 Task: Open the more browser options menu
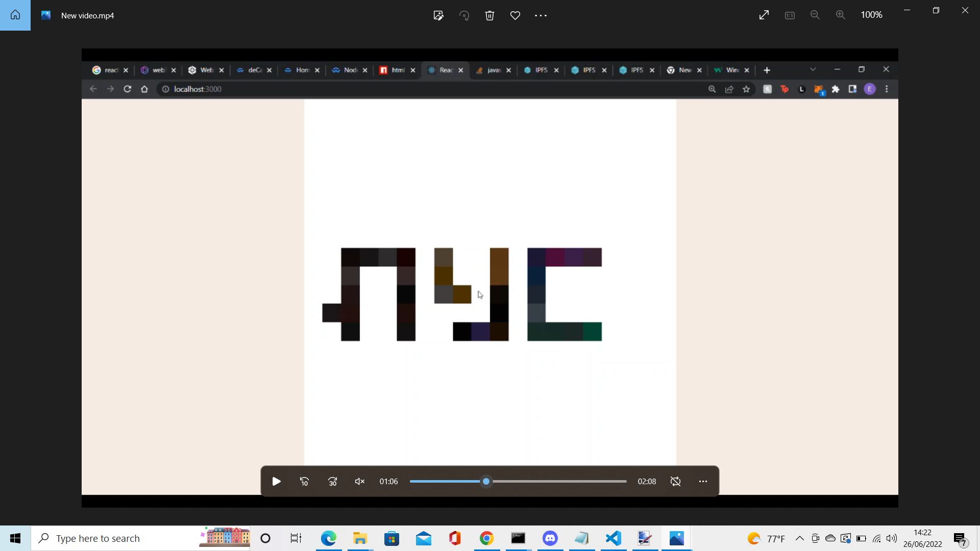[887, 89]
